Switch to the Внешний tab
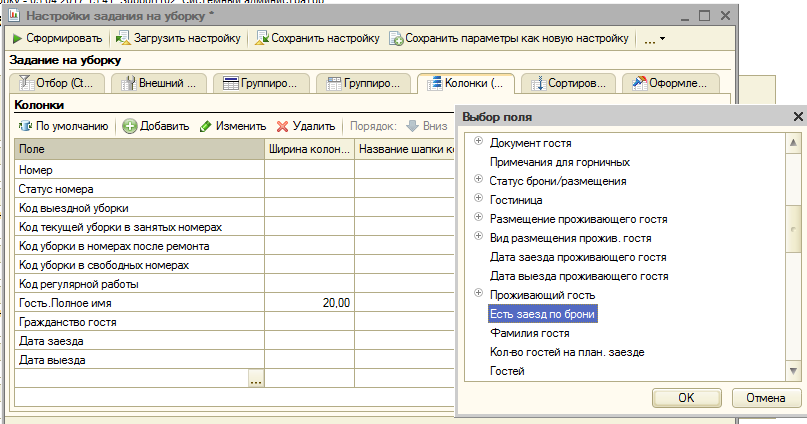807x424 pixels. click(x=159, y=83)
